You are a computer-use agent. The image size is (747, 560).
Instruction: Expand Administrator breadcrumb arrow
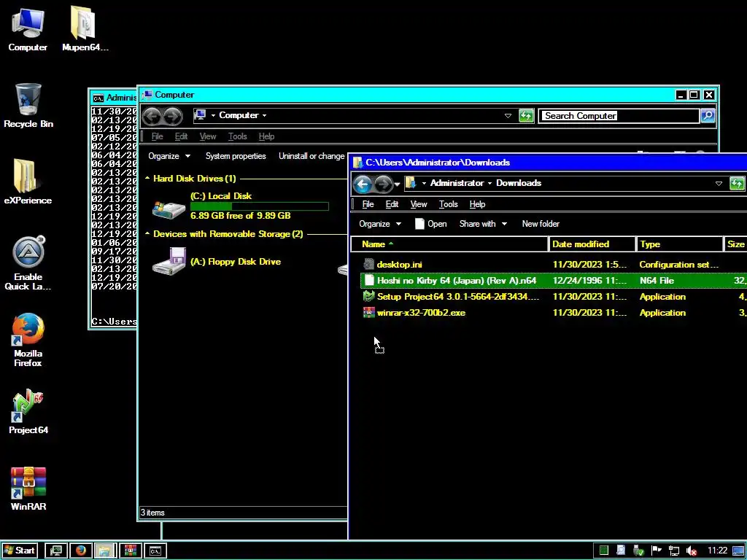click(489, 183)
